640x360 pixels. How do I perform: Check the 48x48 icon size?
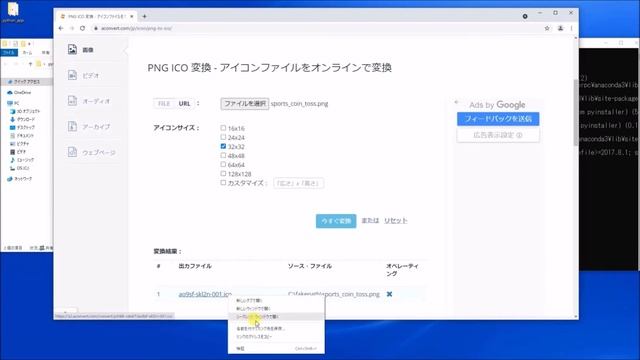(x=223, y=155)
